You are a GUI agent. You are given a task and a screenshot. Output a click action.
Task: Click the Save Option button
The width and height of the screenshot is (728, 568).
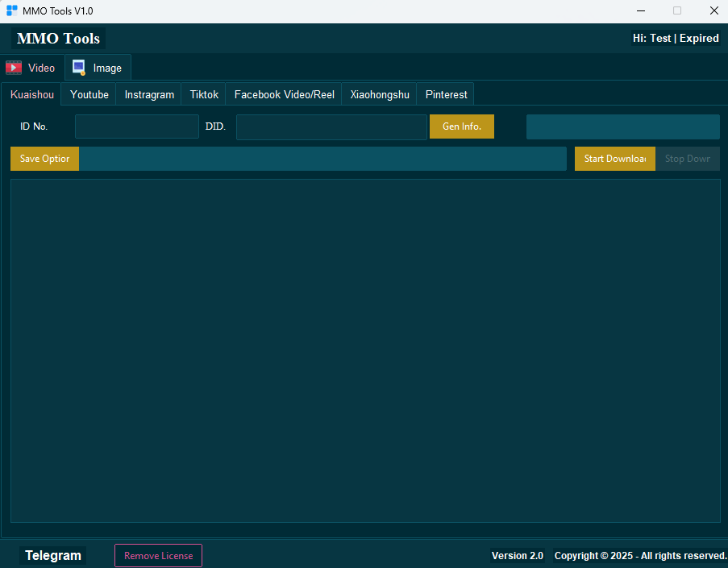44,159
